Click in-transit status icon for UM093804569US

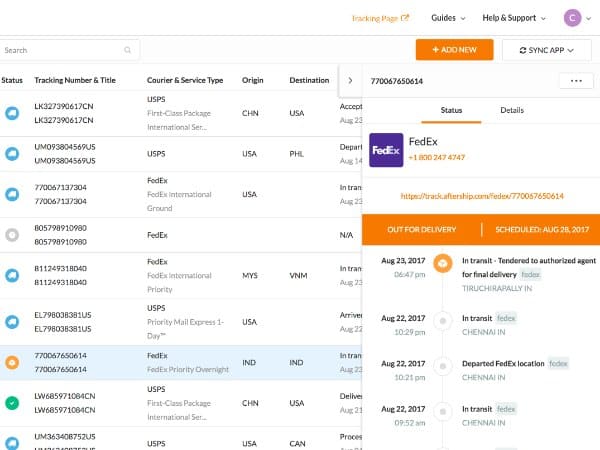point(12,153)
